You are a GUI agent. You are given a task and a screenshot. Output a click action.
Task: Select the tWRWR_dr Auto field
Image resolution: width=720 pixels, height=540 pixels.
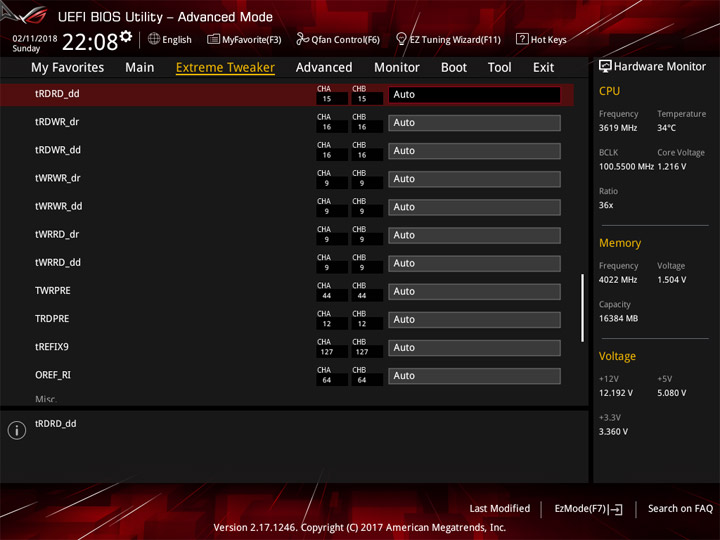coord(474,179)
